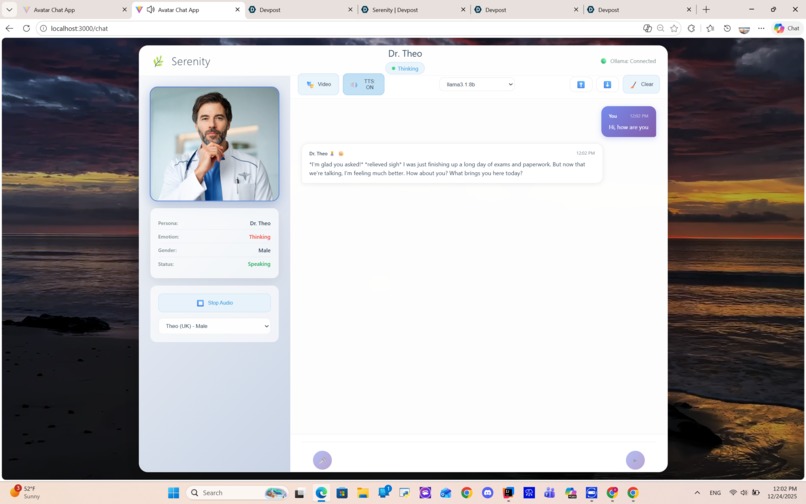Go back with the browser back arrow

click(x=9, y=28)
